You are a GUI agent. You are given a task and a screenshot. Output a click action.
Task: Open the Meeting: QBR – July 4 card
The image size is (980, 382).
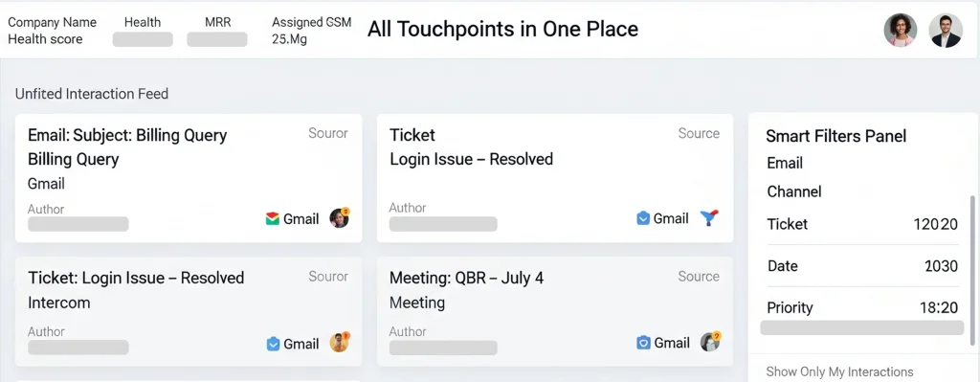click(x=555, y=311)
